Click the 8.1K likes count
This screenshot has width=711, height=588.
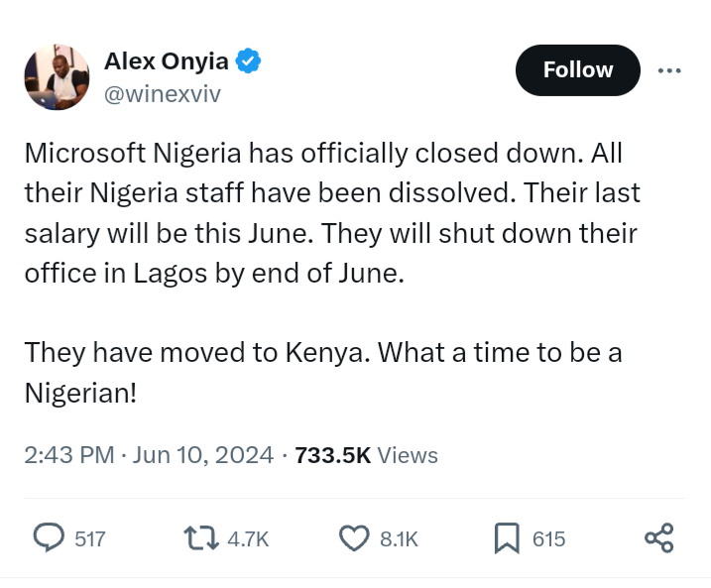(x=399, y=538)
